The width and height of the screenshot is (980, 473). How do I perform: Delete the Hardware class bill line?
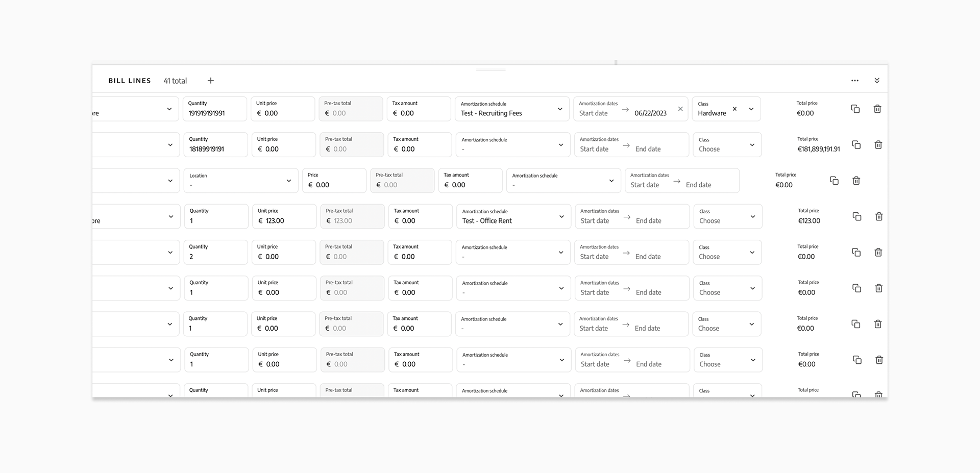click(877, 109)
